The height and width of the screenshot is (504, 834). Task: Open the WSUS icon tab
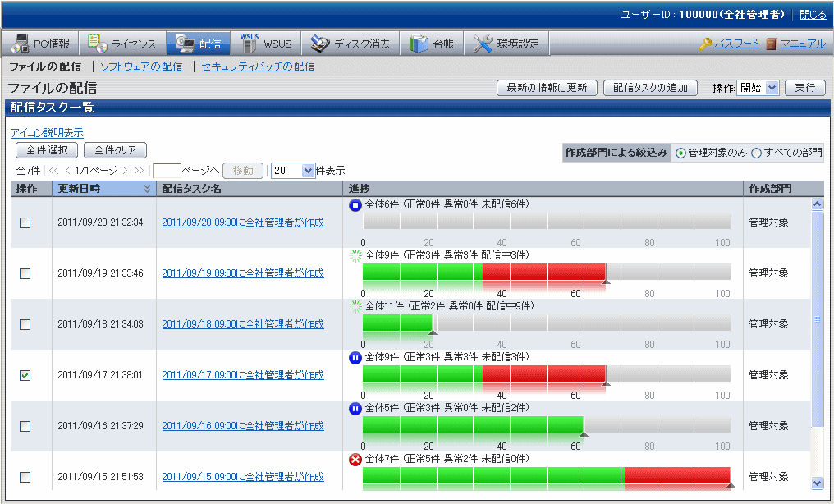pyautogui.click(x=250, y=44)
